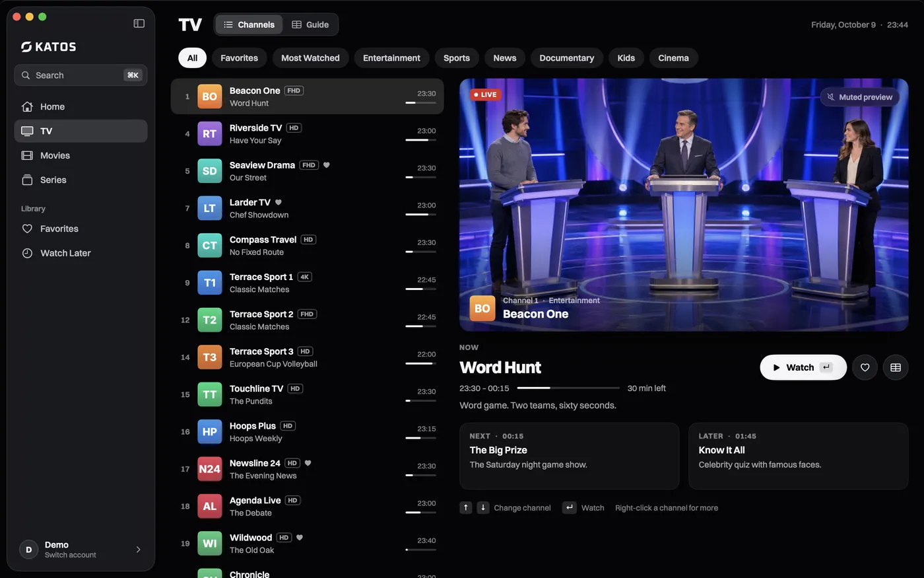Image resolution: width=924 pixels, height=578 pixels.
Task: Filter channels by Most Watched
Action: coord(310,58)
